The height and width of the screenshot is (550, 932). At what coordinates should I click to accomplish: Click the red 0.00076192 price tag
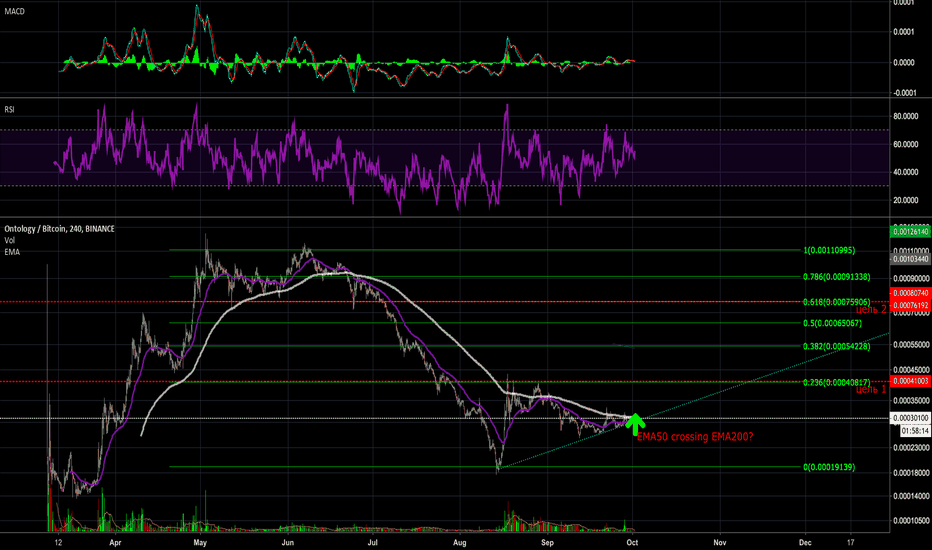910,306
